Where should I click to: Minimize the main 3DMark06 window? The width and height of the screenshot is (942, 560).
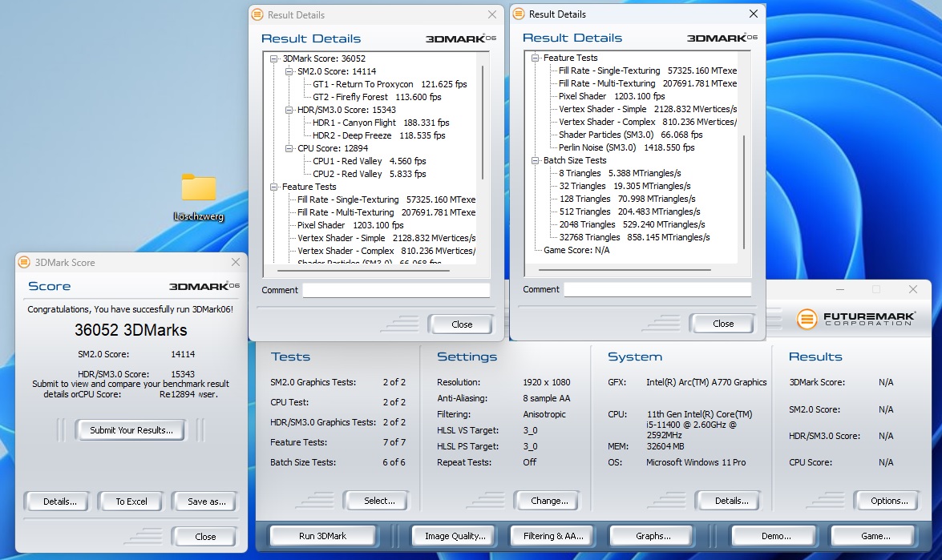point(840,289)
